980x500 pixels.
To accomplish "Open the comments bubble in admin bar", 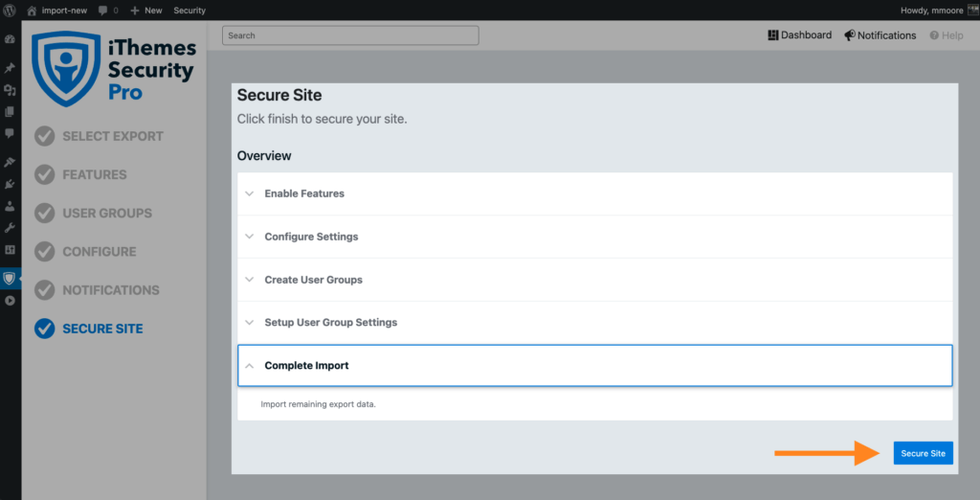I will pos(103,11).
